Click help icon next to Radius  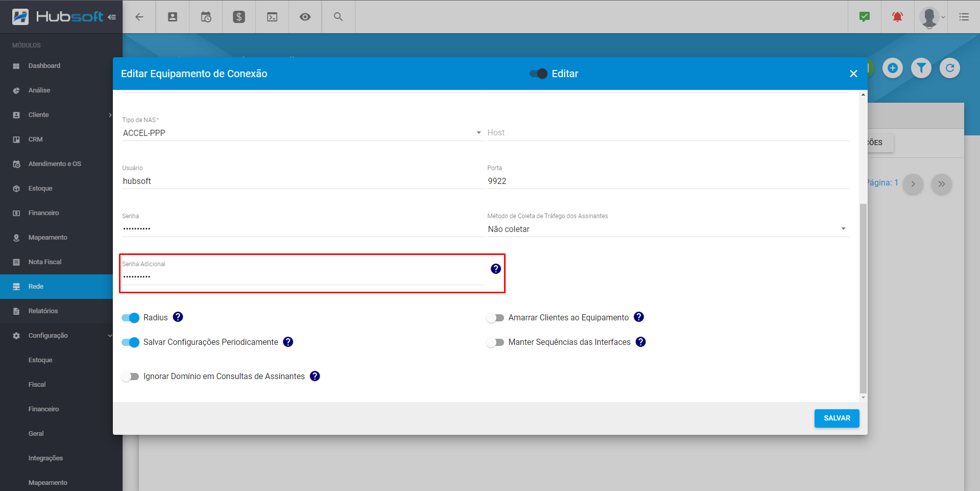pyautogui.click(x=178, y=317)
